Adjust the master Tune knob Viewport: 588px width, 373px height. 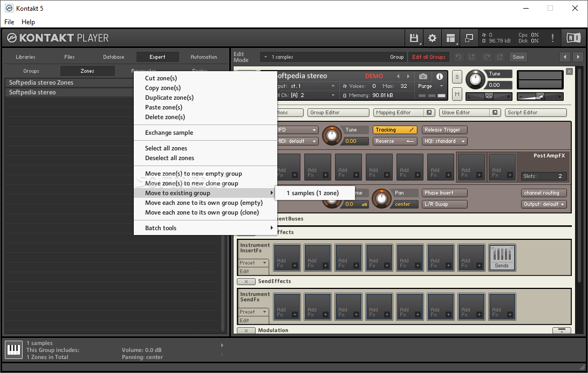[475, 79]
